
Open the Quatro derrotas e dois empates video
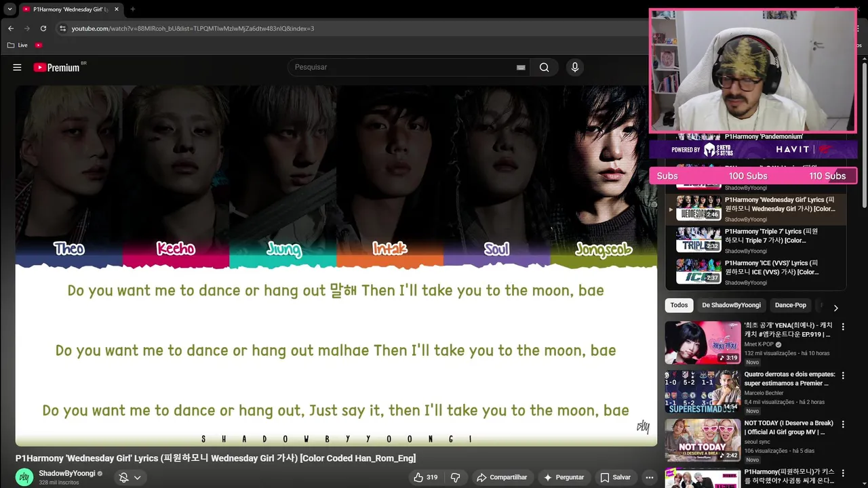tap(703, 392)
